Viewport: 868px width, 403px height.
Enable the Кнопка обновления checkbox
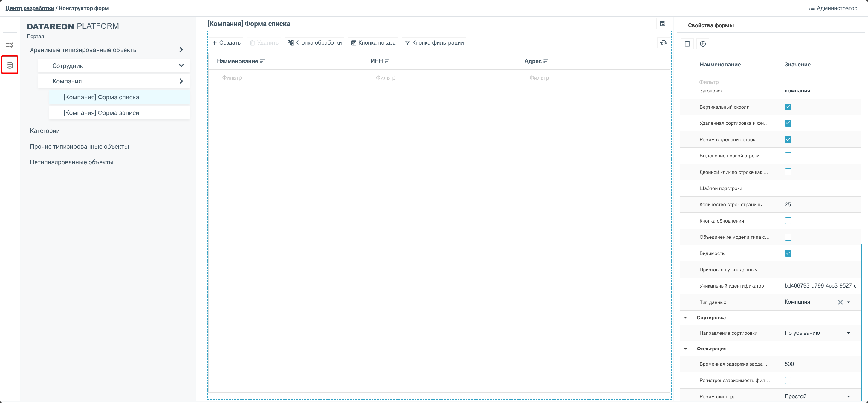pyautogui.click(x=788, y=221)
